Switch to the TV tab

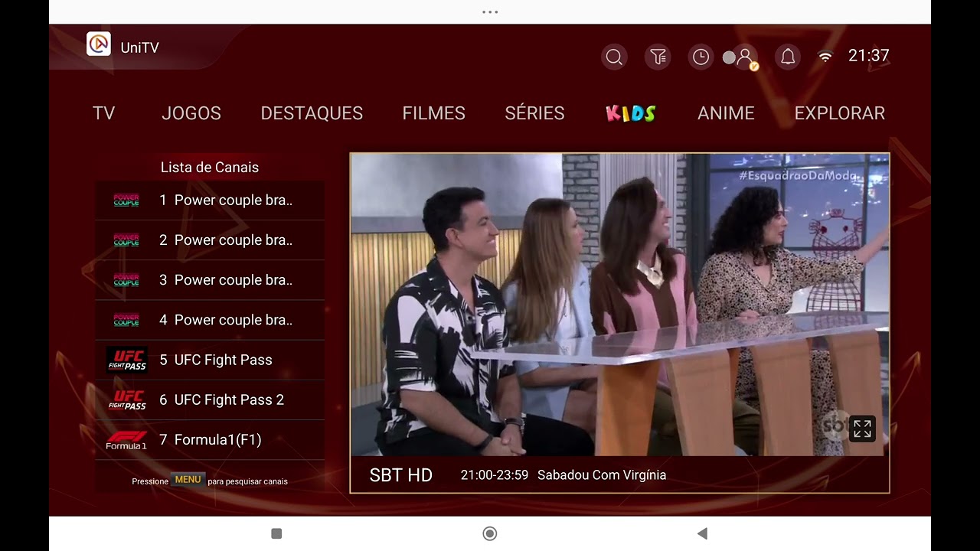coord(103,113)
